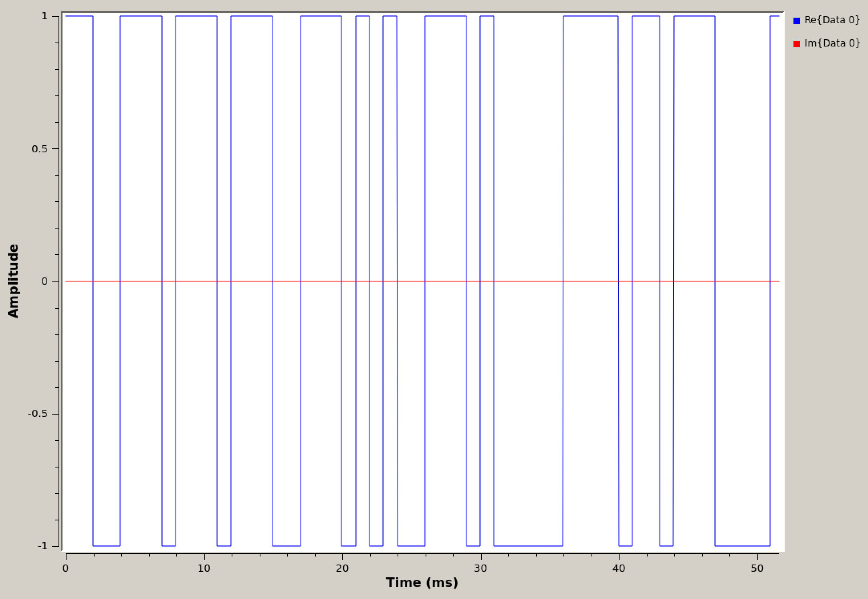Click the 10 label on time axis
Screen dimensions: 868x599
click(204, 568)
